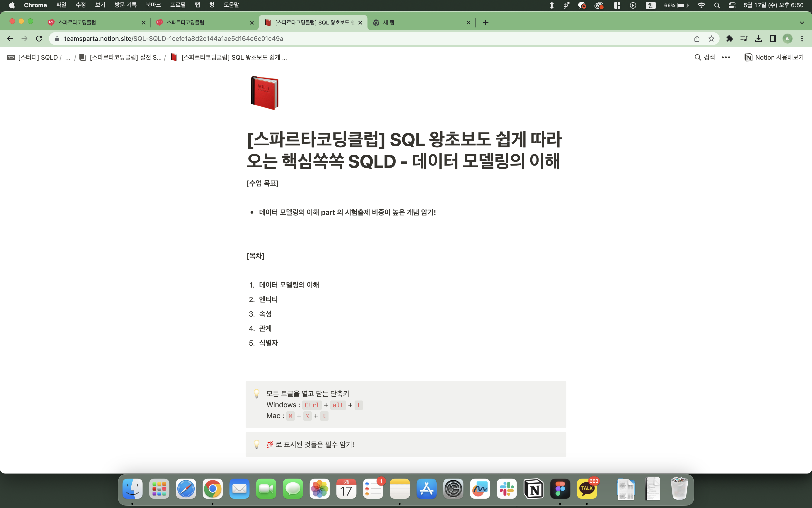
Task: Show Chrome downloads
Action: 758,39
